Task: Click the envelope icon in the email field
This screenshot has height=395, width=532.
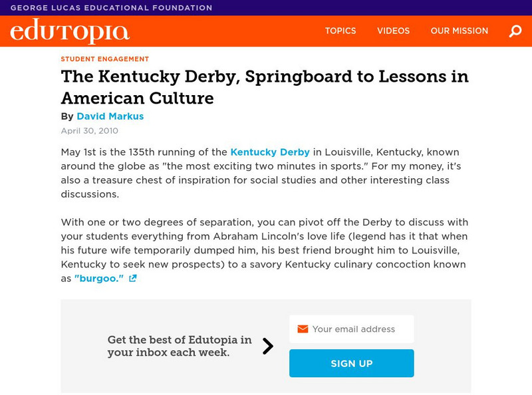Action: (303, 329)
